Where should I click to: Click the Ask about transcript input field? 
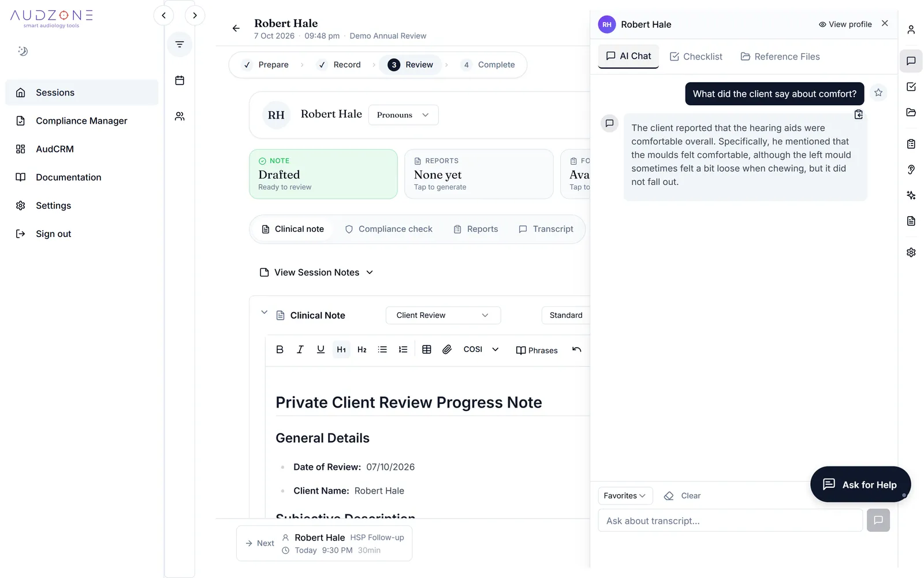tap(730, 520)
